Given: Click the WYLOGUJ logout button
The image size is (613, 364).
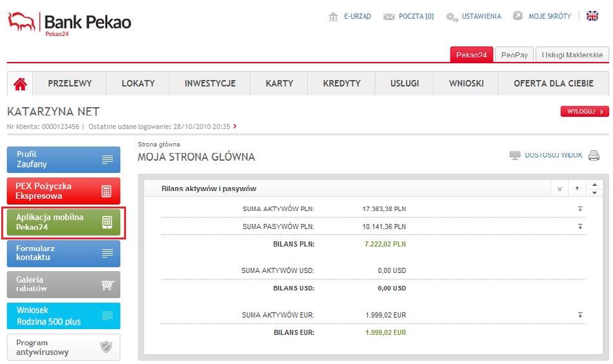Looking at the screenshot, I should pyautogui.click(x=585, y=112).
